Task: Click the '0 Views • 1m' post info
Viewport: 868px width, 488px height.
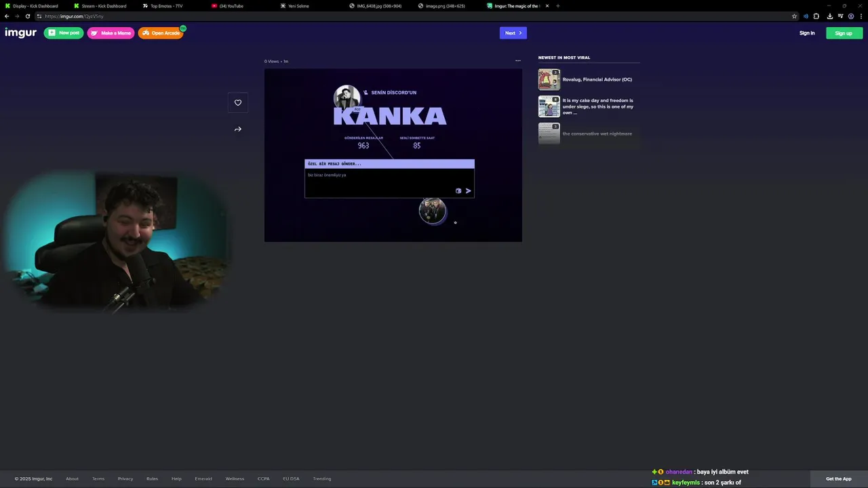Action: 276,61
